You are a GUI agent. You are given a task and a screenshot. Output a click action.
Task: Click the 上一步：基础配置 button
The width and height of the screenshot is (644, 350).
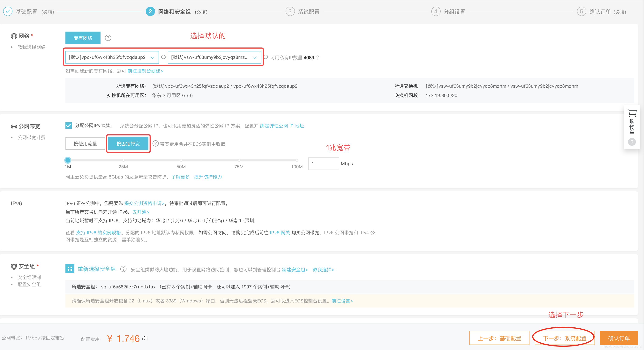[499, 338]
